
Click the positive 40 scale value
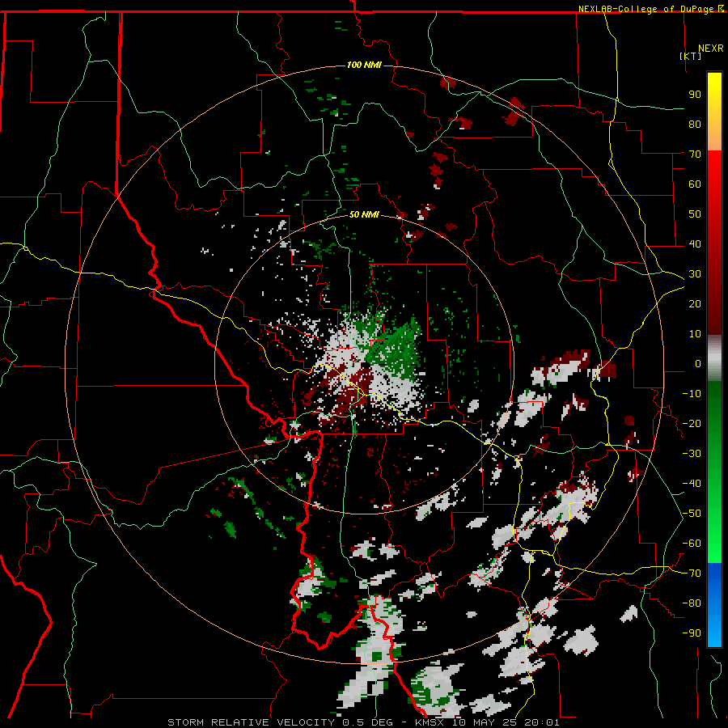point(695,243)
